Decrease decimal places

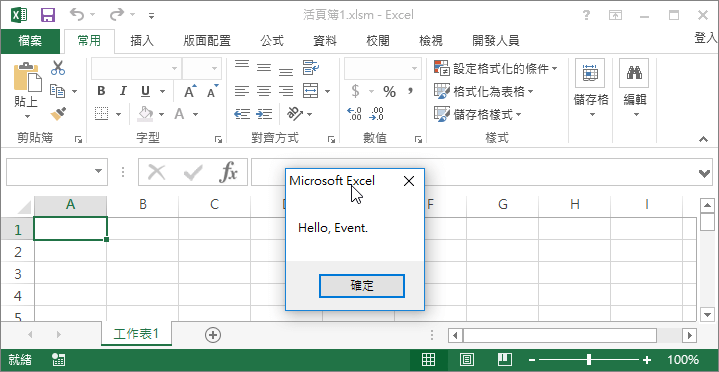[376, 114]
